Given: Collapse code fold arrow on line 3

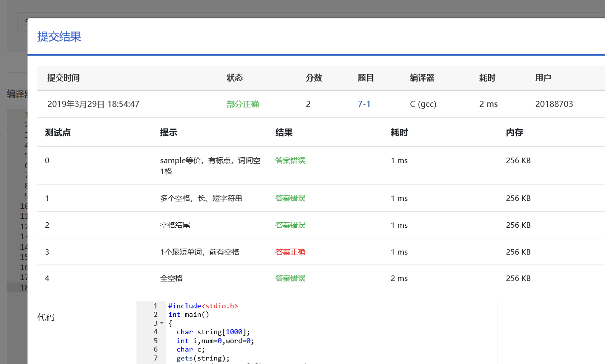Looking at the screenshot, I should coord(162,323).
